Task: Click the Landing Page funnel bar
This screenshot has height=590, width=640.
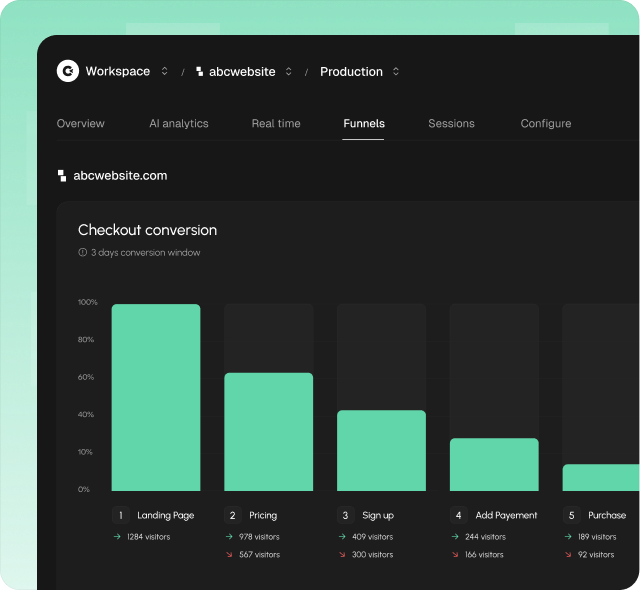Action: [x=156, y=397]
